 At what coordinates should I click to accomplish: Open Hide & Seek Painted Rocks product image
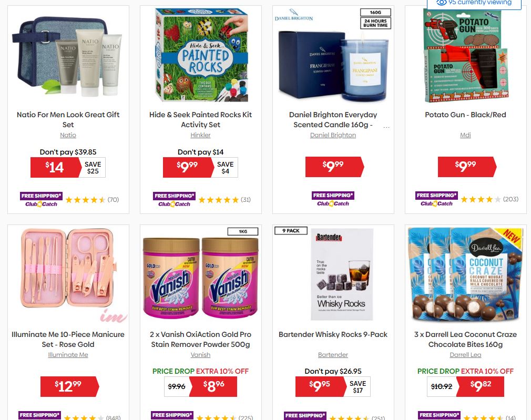(x=201, y=55)
